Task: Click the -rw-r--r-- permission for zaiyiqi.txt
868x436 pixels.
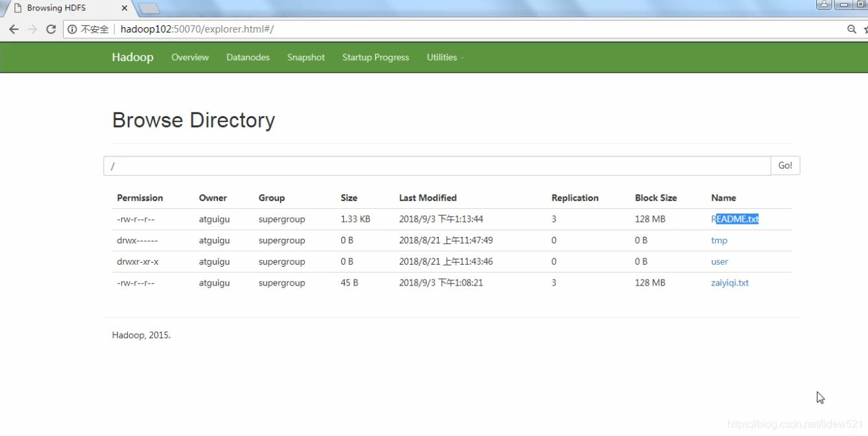Action: pos(136,283)
